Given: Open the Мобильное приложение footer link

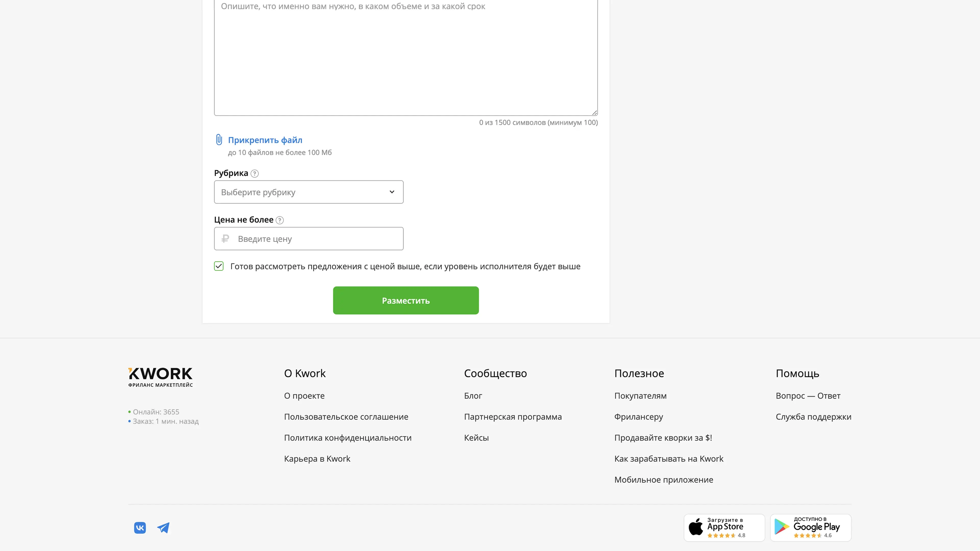Looking at the screenshot, I should pos(664,480).
